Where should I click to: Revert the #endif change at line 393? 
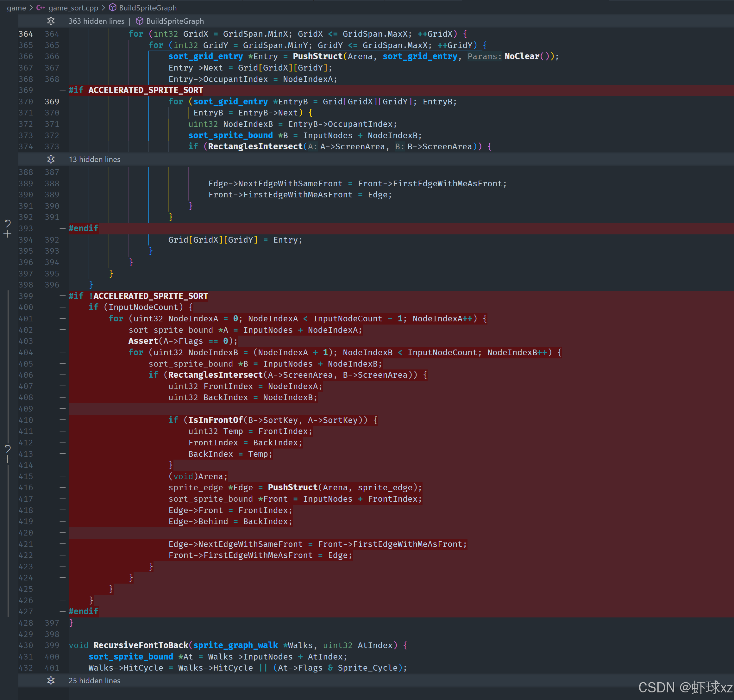pos(8,223)
